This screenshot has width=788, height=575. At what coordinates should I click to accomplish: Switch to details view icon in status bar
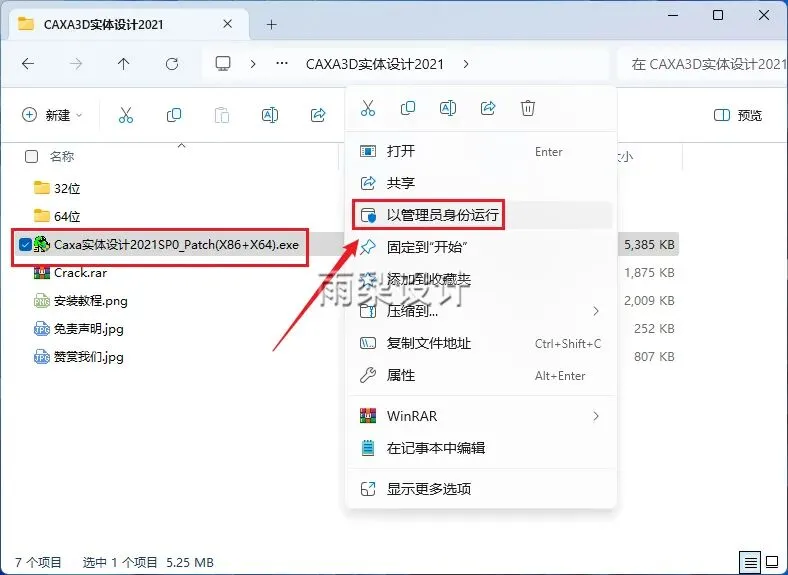750,562
